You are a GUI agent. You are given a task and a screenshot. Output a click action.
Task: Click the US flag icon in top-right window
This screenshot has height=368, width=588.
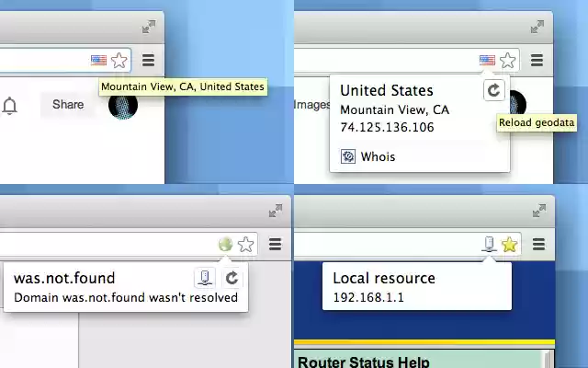tap(487, 60)
